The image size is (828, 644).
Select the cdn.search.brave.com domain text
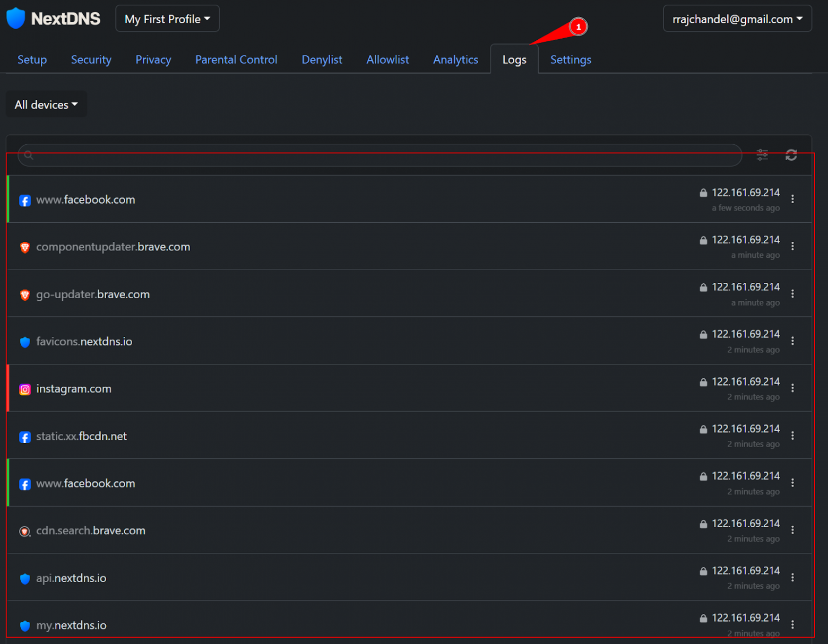click(91, 530)
